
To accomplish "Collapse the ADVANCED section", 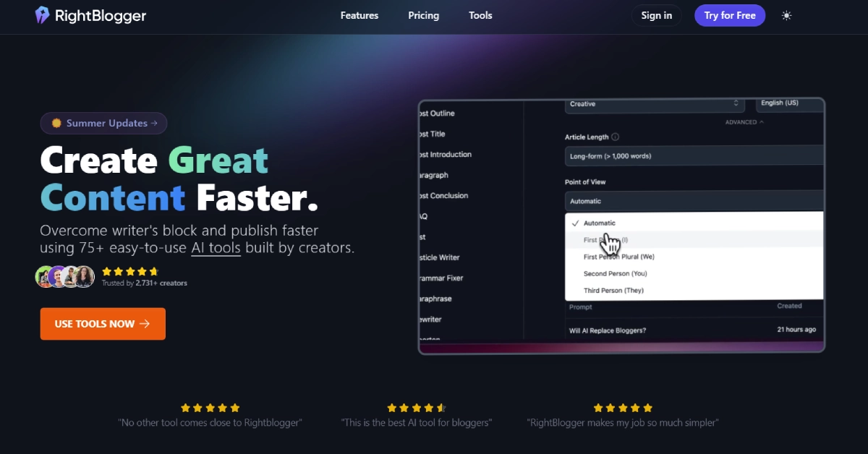I will [x=744, y=122].
